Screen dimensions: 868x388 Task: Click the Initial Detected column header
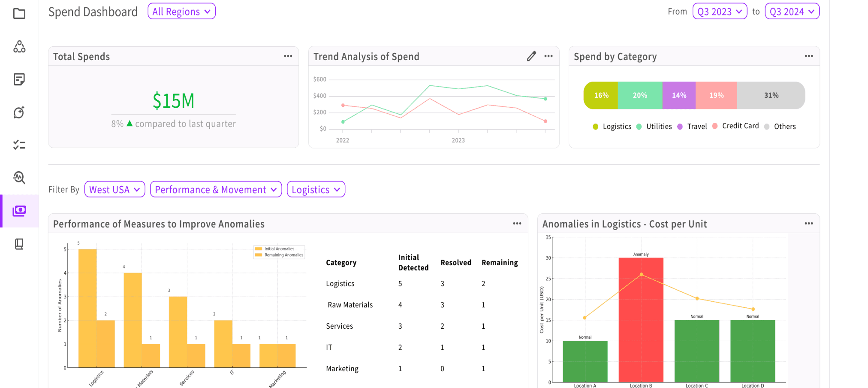click(413, 263)
